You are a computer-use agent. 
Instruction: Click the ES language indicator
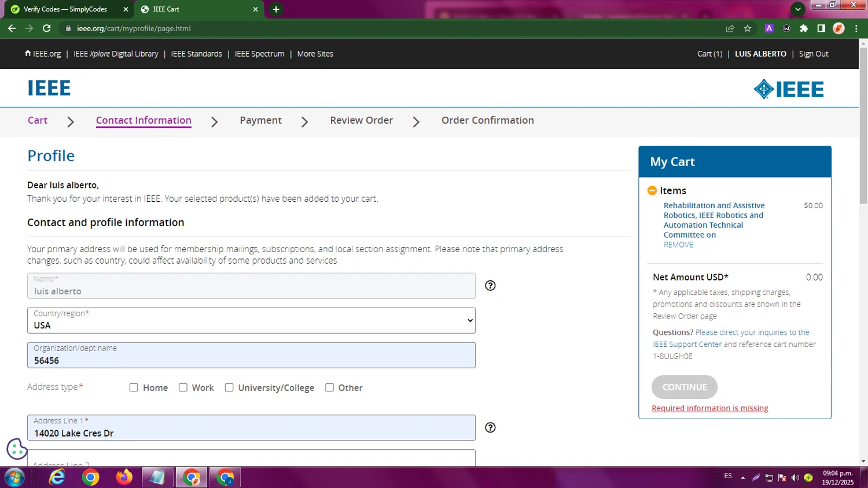click(x=727, y=476)
